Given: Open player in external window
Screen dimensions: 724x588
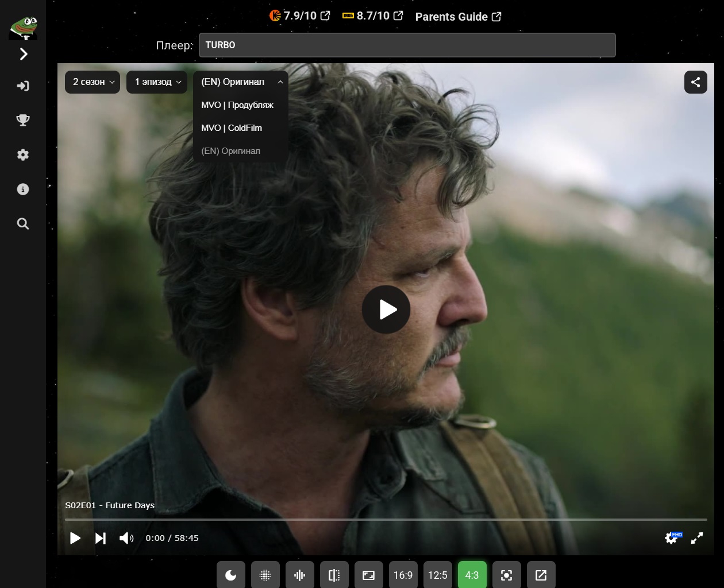Looking at the screenshot, I should [541, 575].
